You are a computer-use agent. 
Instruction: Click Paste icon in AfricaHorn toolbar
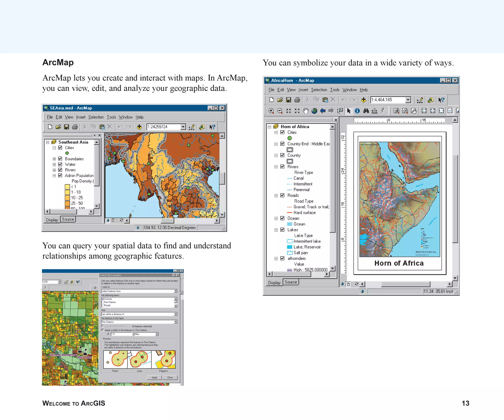(325, 100)
